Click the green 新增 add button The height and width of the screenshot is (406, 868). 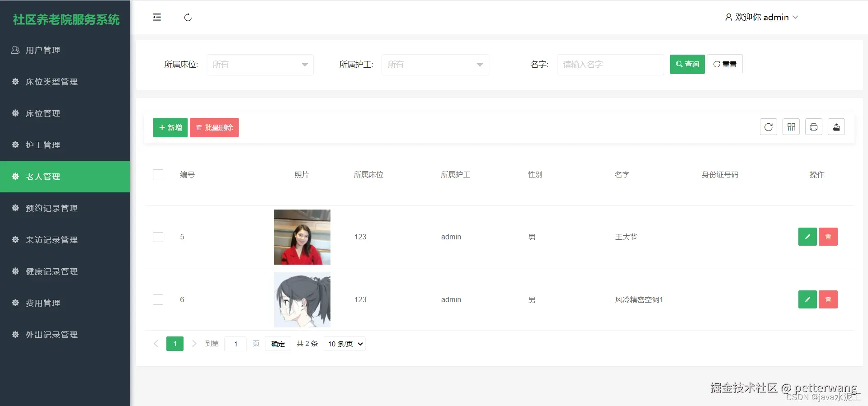pos(170,127)
